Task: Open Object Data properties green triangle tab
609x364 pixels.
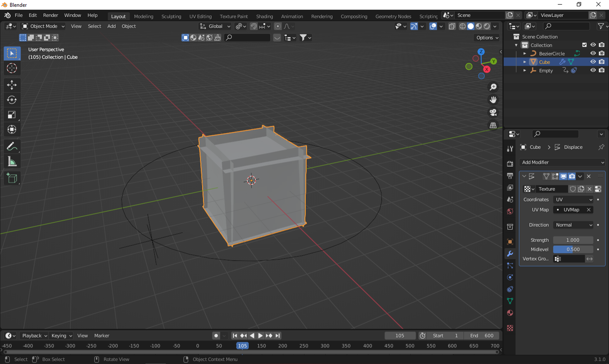Action: coord(510,301)
